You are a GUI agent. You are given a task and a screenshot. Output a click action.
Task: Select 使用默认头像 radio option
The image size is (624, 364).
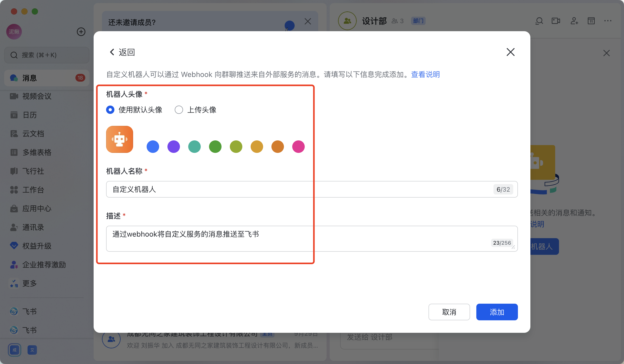tap(110, 110)
